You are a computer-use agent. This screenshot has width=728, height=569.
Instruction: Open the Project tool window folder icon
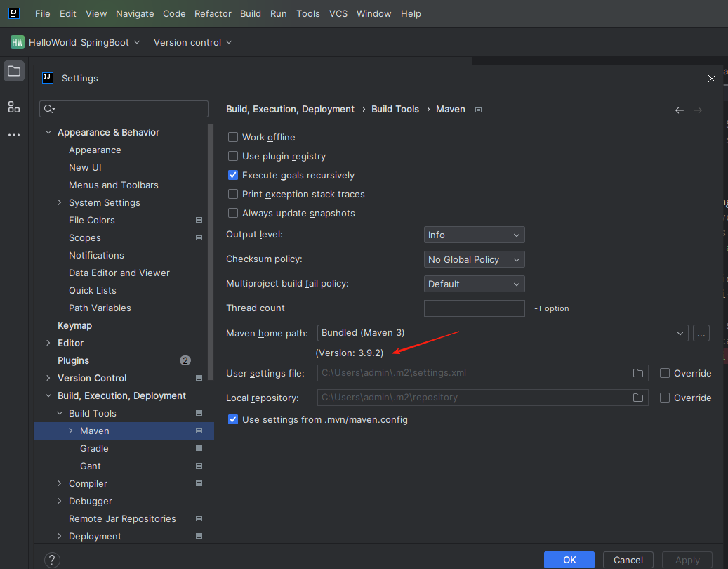pos(14,71)
